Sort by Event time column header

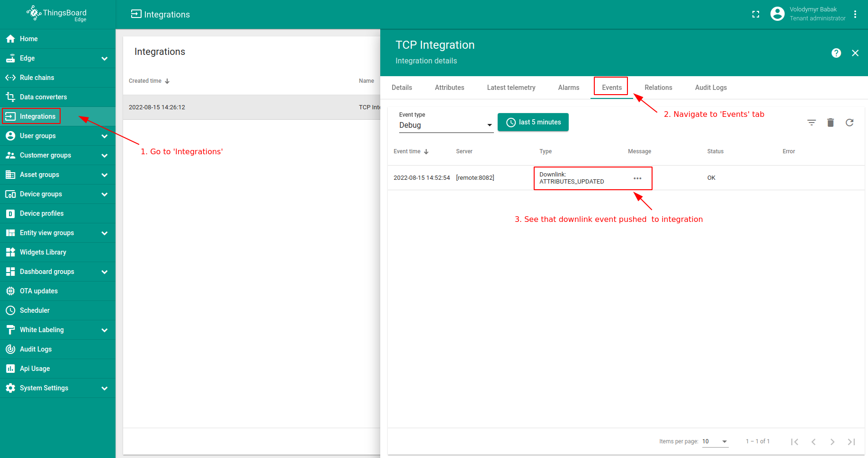click(x=411, y=151)
